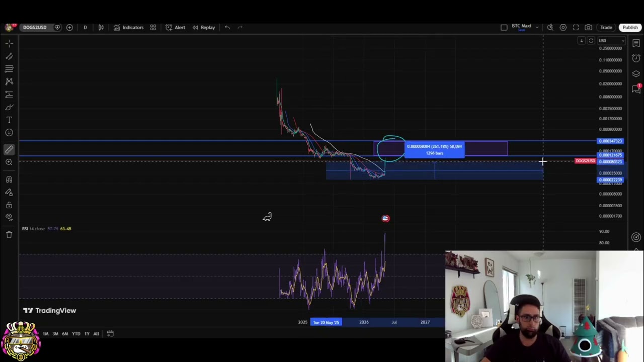Open the indicator templates grid

[153, 27]
